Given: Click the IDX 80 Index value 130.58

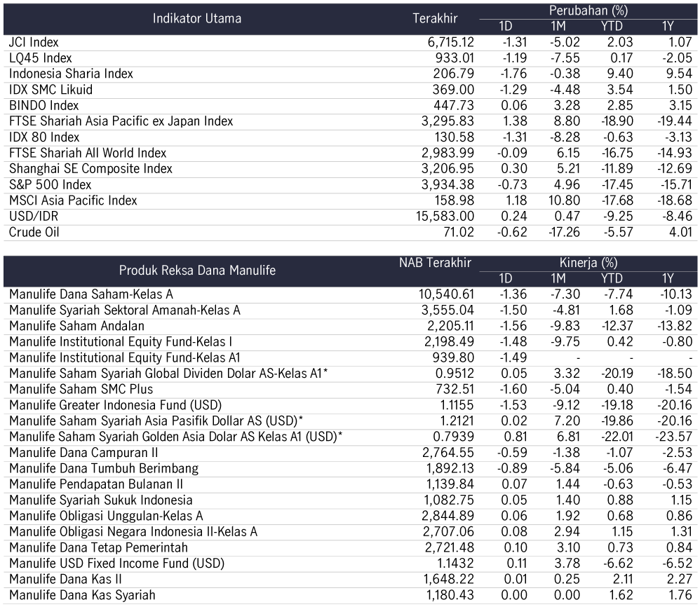Looking at the screenshot, I should [455, 137].
